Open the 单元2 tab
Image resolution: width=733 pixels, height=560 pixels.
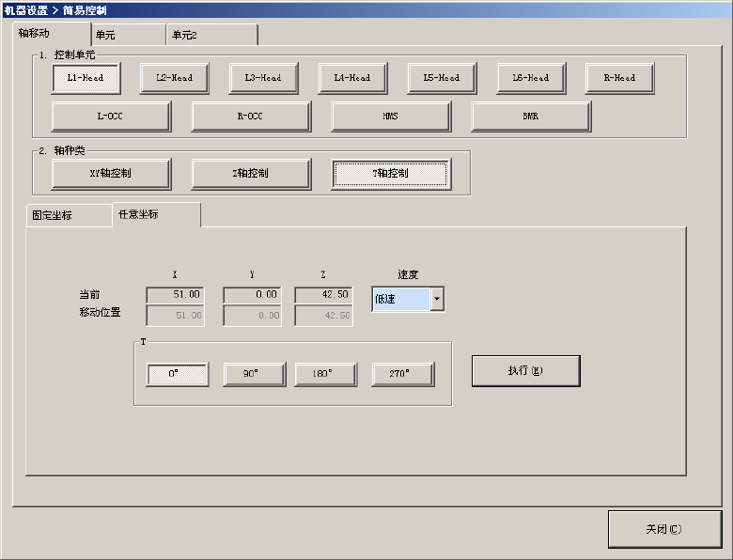pos(211,35)
